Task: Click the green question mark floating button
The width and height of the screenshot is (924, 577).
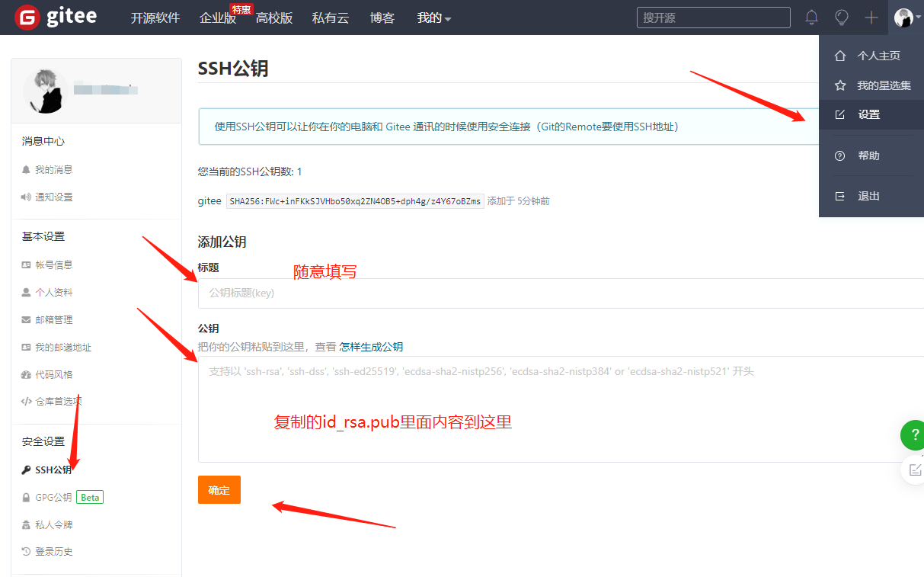Action: [913, 434]
